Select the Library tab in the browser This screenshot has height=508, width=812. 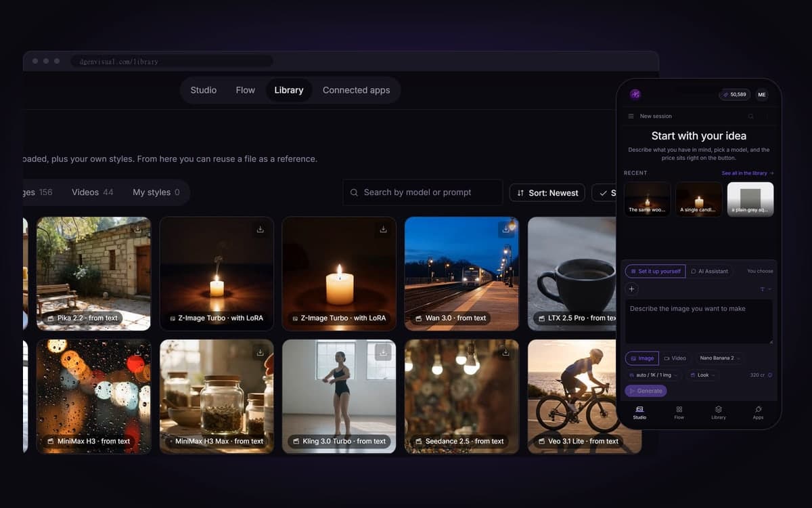click(x=289, y=90)
